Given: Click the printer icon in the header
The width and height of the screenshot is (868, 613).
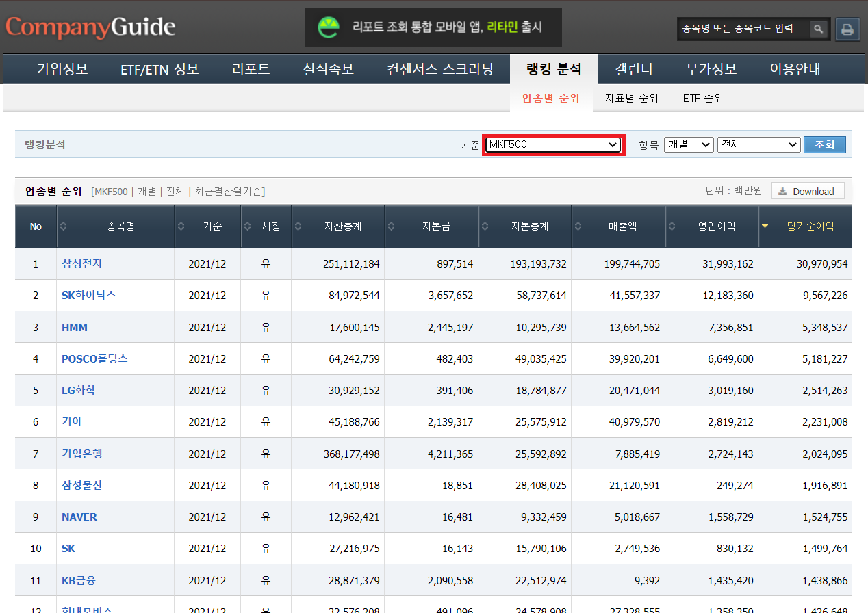Looking at the screenshot, I should (x=847, y=29).
